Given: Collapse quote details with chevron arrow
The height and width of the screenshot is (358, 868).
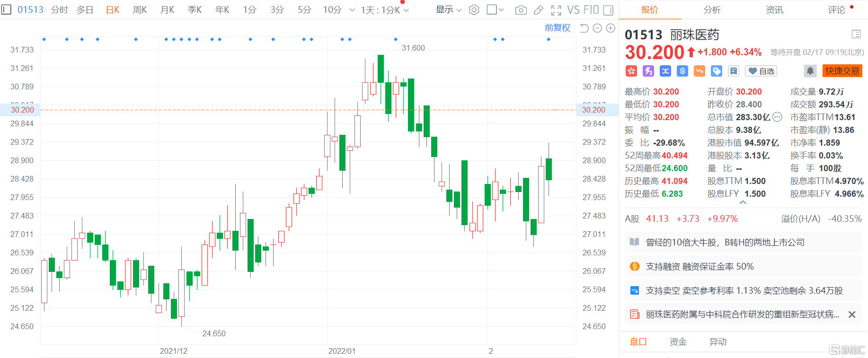Looking at the screenshot, I should point(743,202).
